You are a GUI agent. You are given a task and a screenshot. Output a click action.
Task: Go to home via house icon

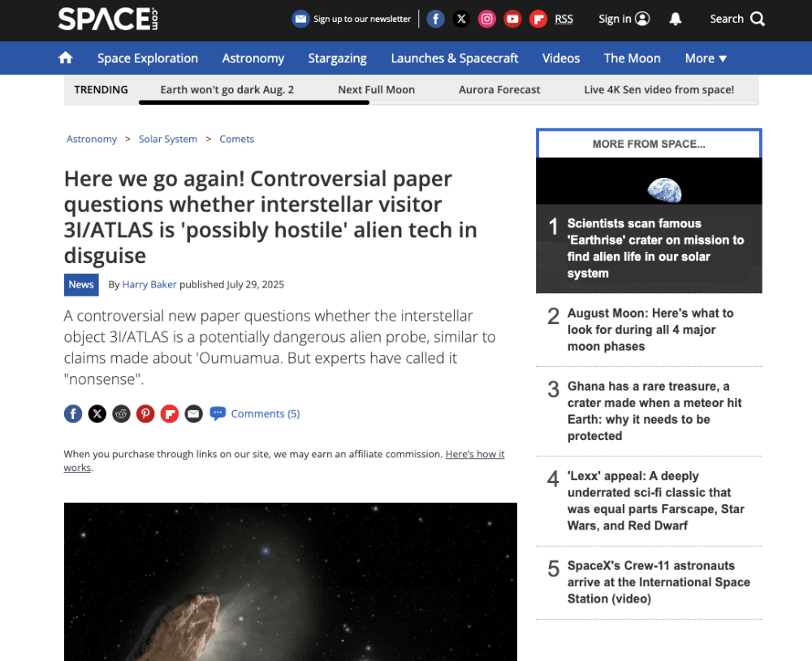pos(65,58)
